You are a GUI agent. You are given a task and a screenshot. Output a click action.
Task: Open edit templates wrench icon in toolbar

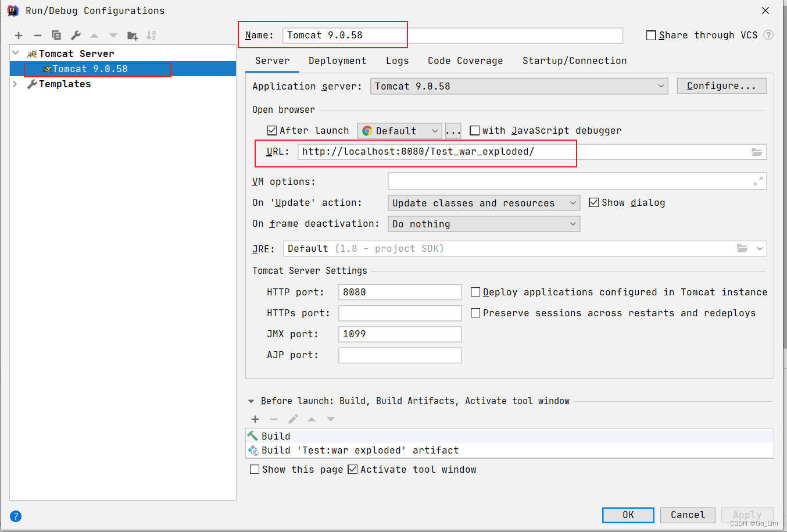[x=76, y=35]
